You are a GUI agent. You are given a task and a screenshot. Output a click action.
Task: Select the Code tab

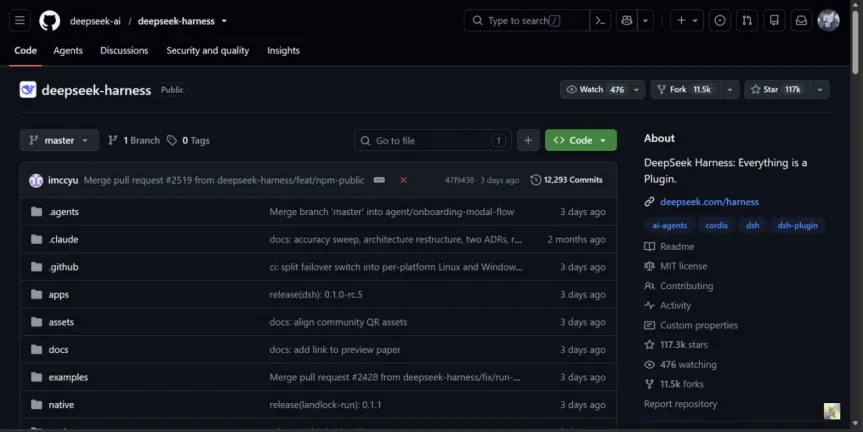[25, 51]
